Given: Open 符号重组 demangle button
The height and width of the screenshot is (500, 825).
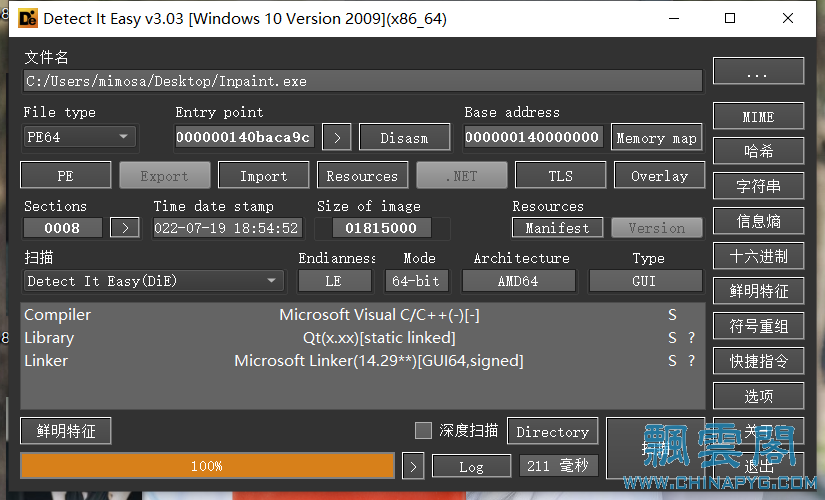Looking at the screenshot, I should pyautogui.click(x=758, y=326).
